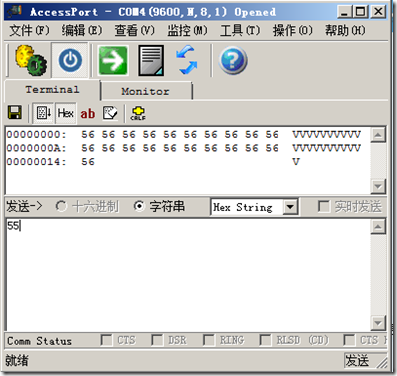Click the clear receive area eraser icon
Image resolution: width=397 pixels, height=376 pixels.
pos(110,113)
